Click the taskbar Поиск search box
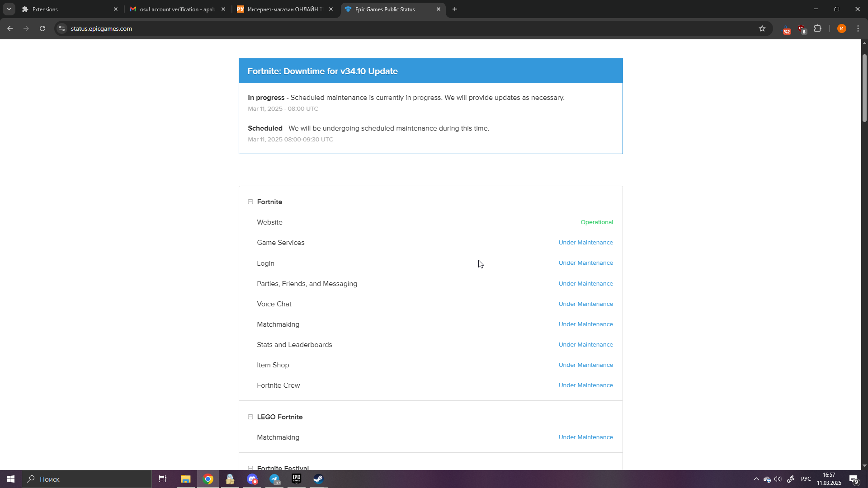The height and width of the screenshot is (488, 868). click(87, 479)
